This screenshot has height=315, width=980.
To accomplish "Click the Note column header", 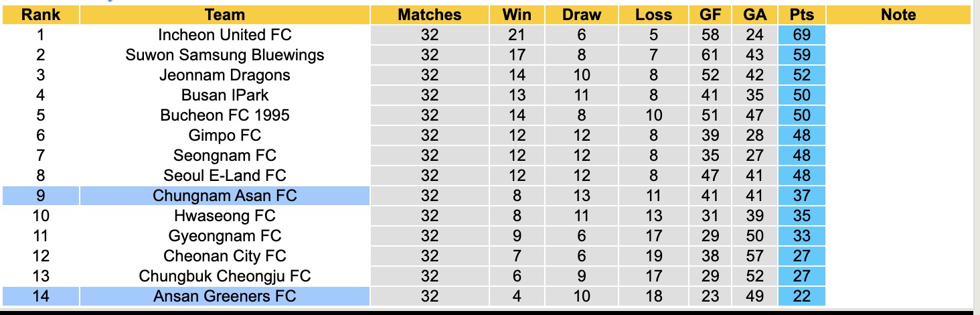I will coord(898,15).
